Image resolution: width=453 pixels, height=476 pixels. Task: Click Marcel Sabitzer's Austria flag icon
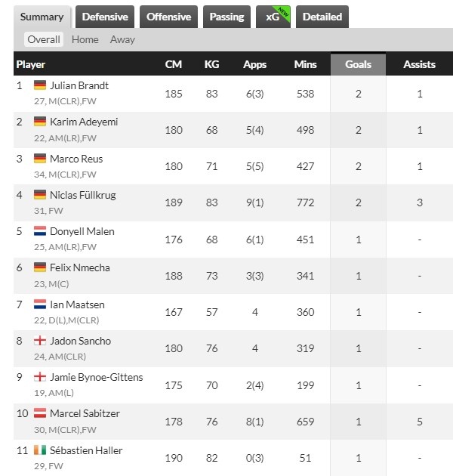click(40, 413)
